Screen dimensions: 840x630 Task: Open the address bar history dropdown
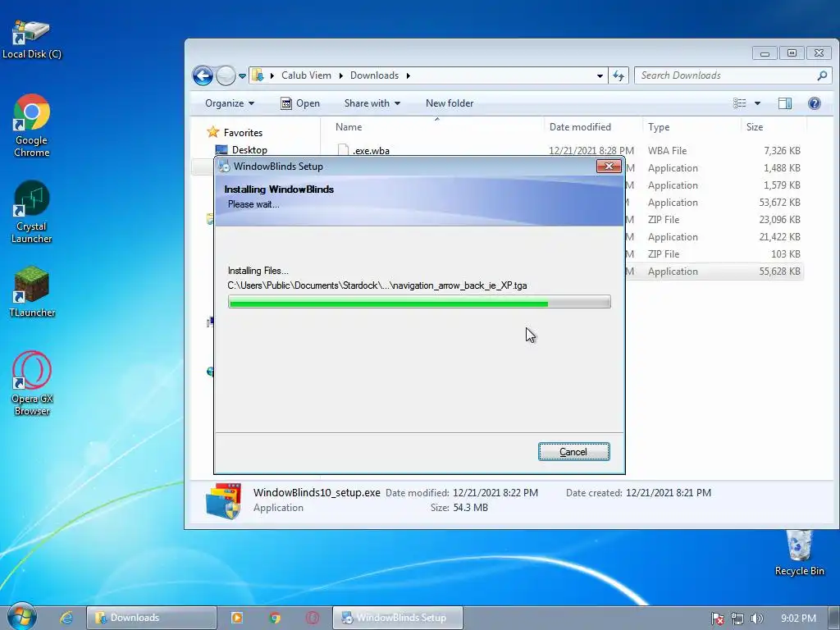600,75
